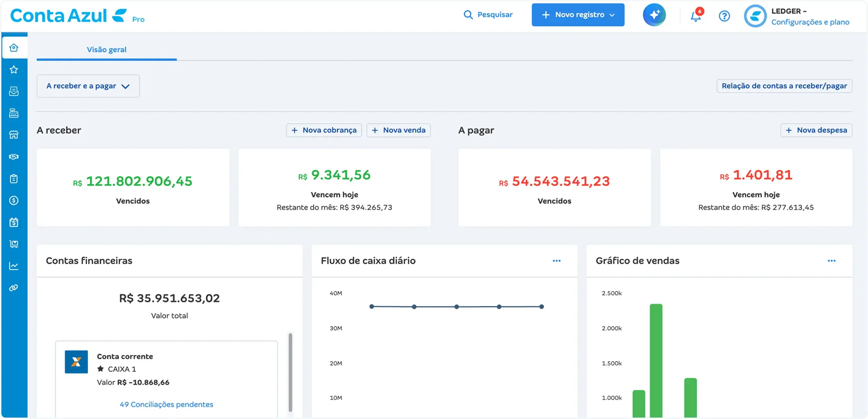The image size is (868, 419).
Task: Click the star next to CAIXA 1
Action: [x=101, y=369]
